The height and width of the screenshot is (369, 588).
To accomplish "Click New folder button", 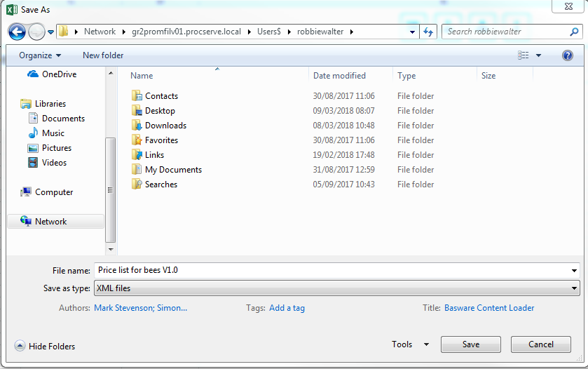I will [x=103, y=55].
